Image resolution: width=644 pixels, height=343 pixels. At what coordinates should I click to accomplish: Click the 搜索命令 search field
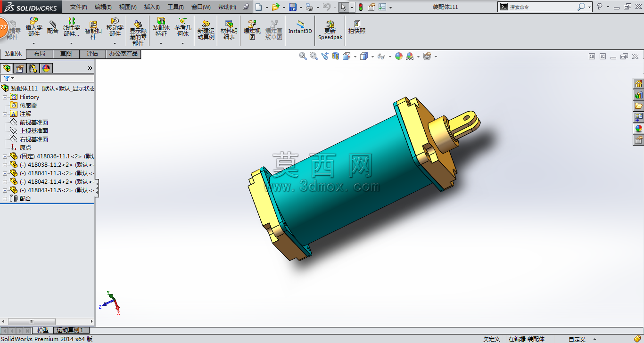point(542,7)
